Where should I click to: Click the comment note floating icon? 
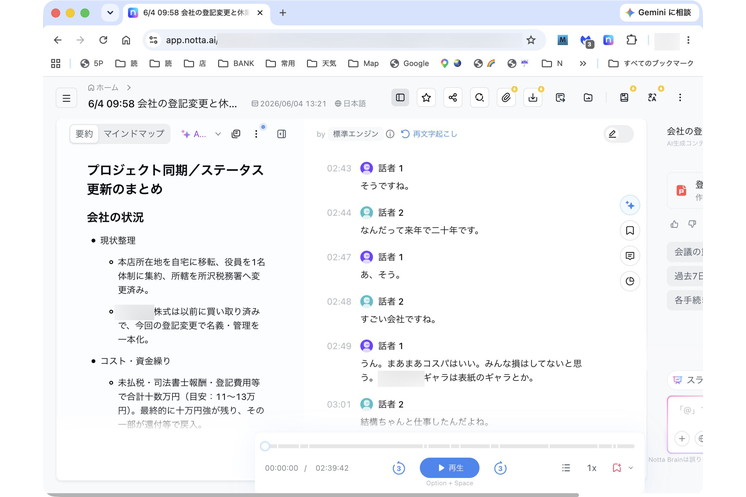tap(630, 256)
